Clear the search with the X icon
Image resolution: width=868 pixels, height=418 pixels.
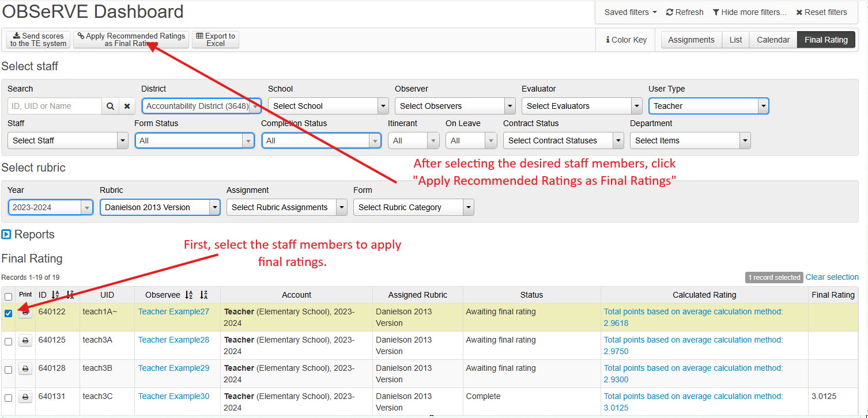pyautogui.click(x=127, y=106)
